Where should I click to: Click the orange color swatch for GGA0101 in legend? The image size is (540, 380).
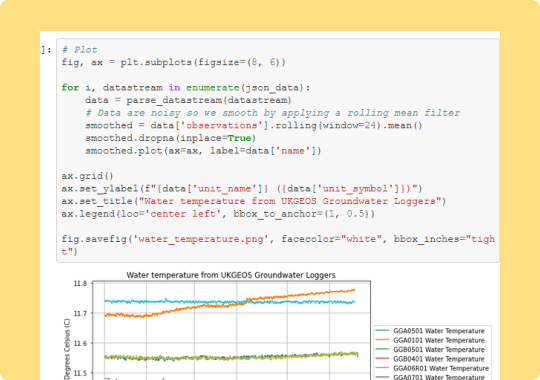coord(382,340)
